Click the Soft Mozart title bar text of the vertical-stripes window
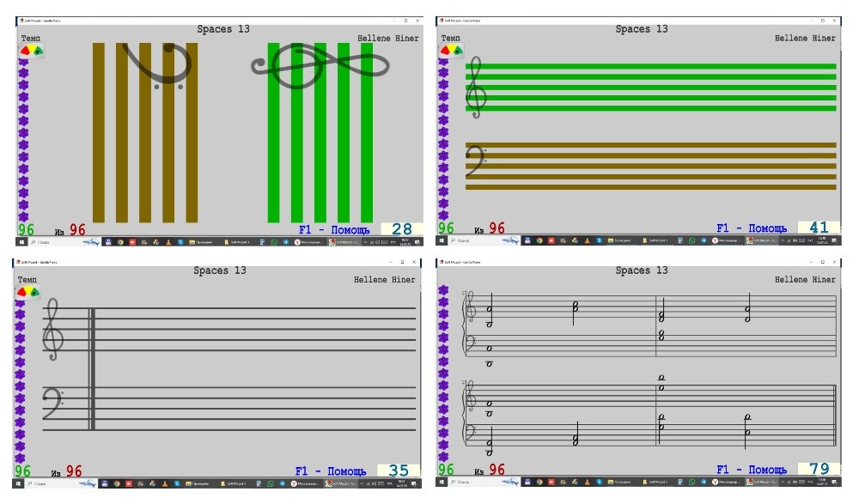Viewport: 859px width, 504px height. [x=42, y=21]
